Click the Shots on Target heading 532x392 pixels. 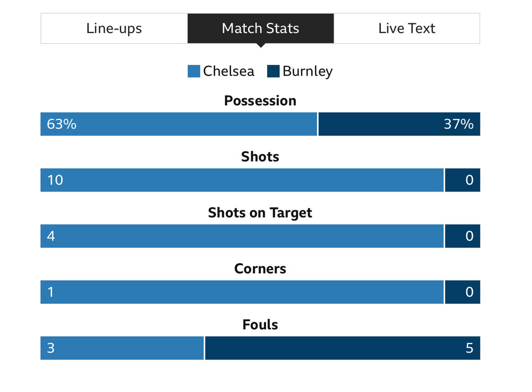[x=260, y=213]
